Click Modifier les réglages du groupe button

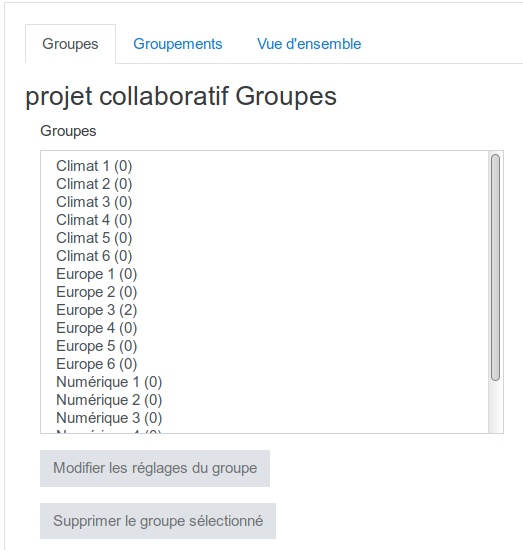tap(155, 468)
